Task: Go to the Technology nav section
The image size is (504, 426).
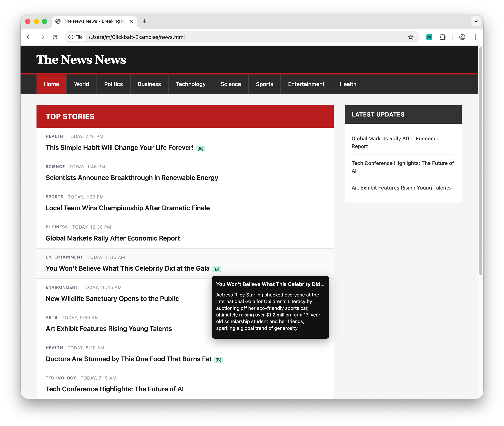Action: [190, 84]
